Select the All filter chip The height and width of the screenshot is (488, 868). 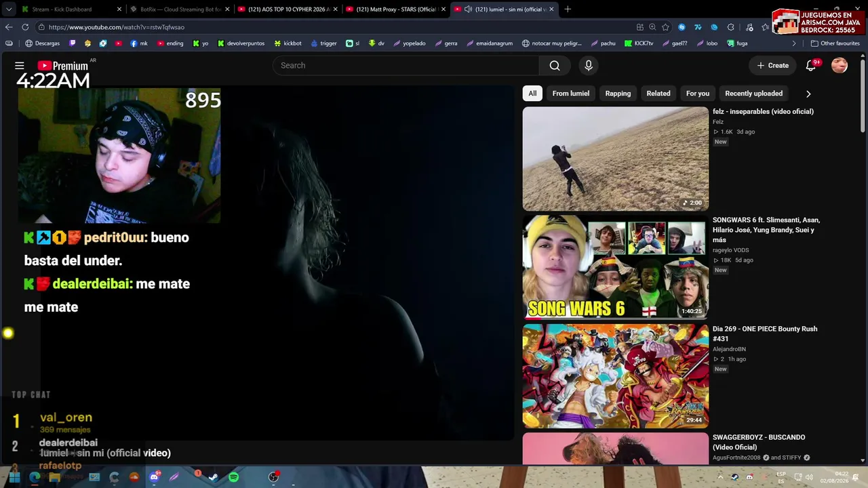532,94
